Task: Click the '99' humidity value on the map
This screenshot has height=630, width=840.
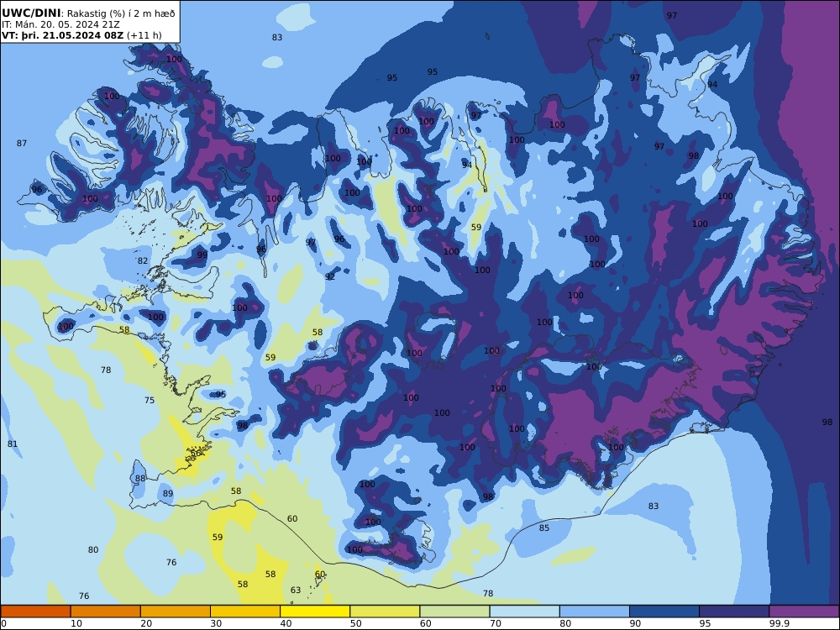Action: point(202,255)
